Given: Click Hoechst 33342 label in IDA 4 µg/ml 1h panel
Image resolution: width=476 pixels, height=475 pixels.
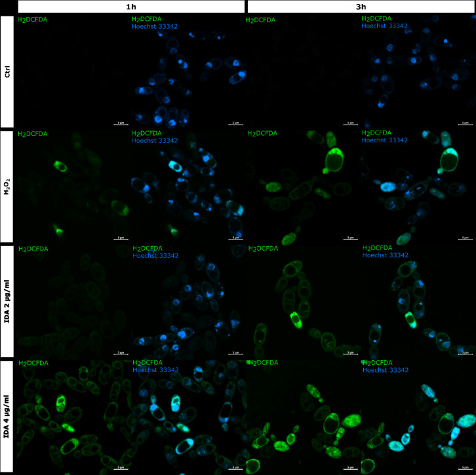Looking at the screenshot, I should pyautogui.click(x=155, y=370).
